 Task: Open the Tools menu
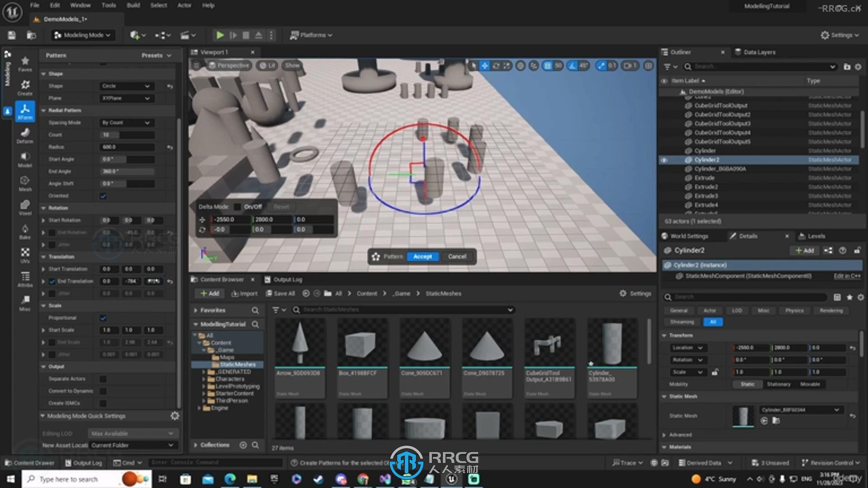(108, 5)
